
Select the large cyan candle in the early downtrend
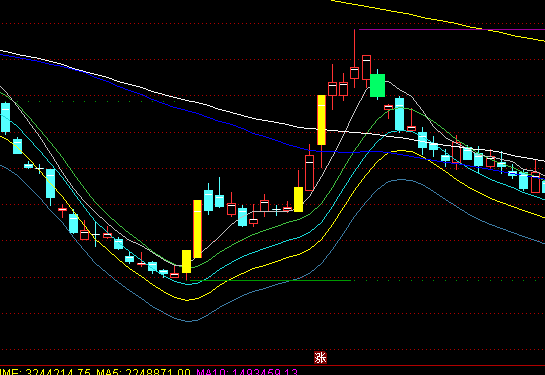(50, 184)
